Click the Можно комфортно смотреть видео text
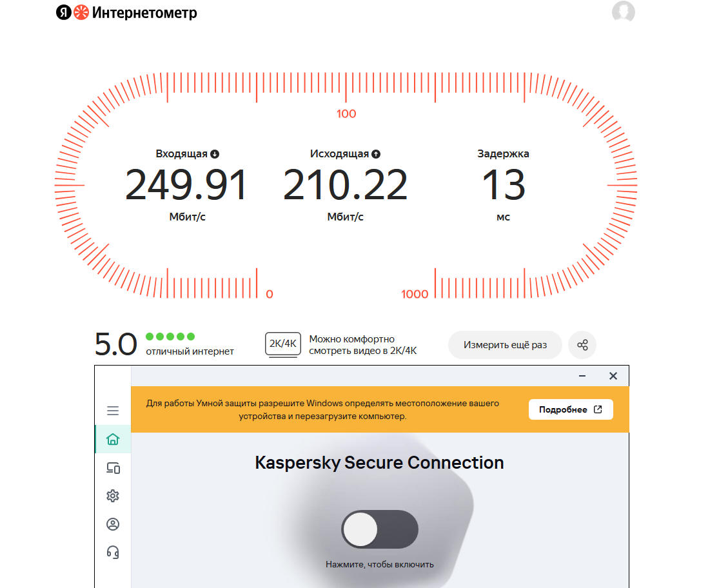719x588 pixels. click(362, 345)
